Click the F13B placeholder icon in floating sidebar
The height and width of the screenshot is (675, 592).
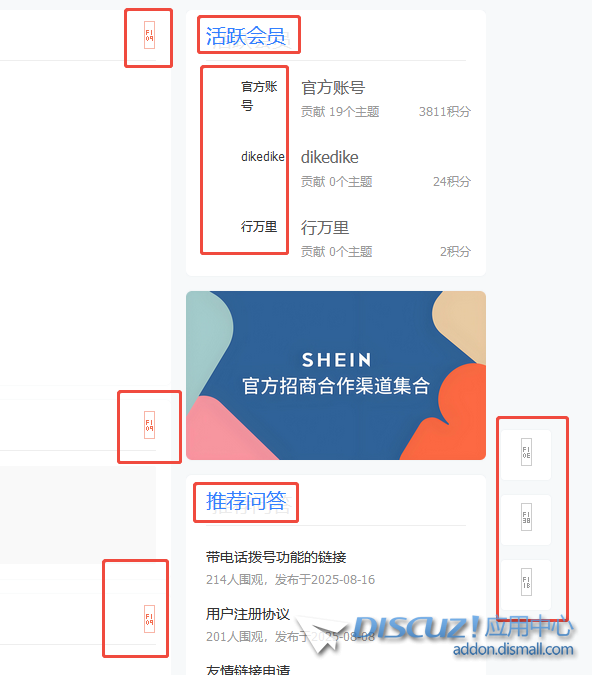point(526,517)
